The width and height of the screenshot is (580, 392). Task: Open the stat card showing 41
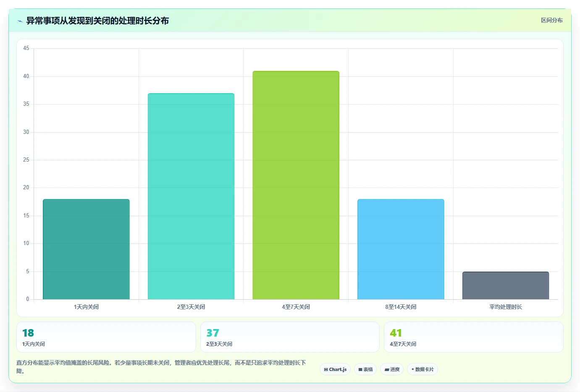coord(474,337)
